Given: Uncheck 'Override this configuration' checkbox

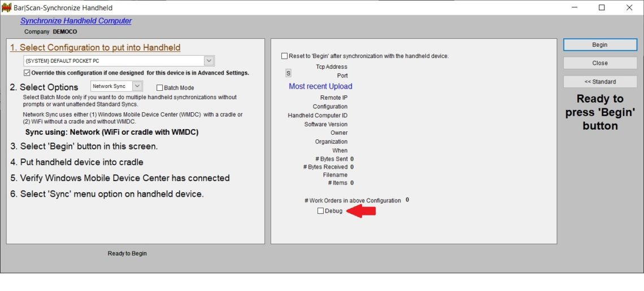Looking at the screenshot, I should pos(27,73).
